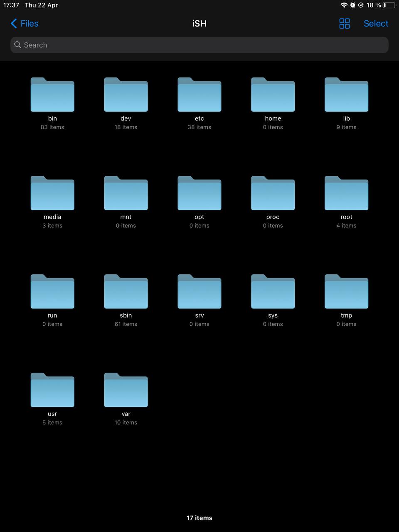Image resolution: width=399 pixels, height=532 pixels.
Task: Tap the 'Thu 22 Apr' date
Action: pos(41,5)
